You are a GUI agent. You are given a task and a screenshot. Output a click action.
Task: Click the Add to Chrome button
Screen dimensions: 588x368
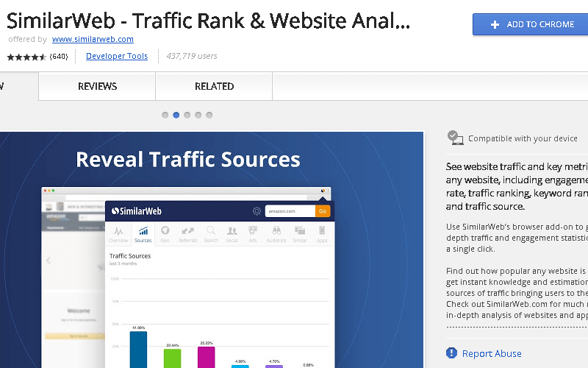coord(530,24)
